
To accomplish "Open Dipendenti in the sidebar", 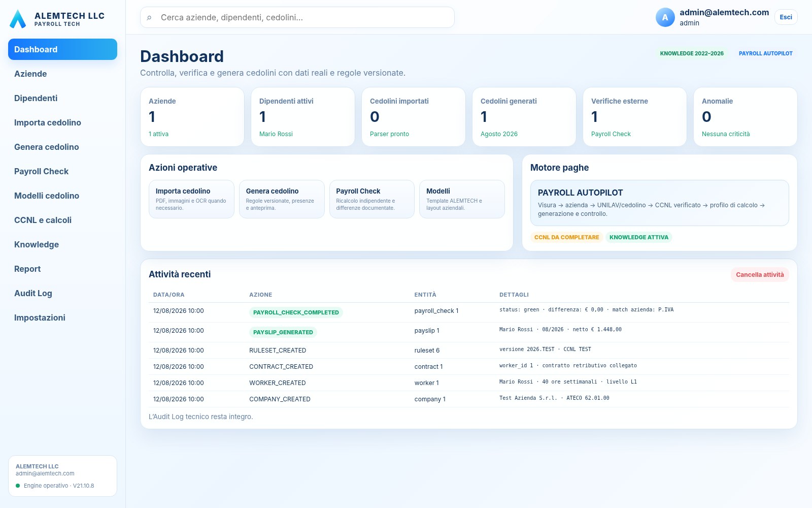I will [62, 98].
